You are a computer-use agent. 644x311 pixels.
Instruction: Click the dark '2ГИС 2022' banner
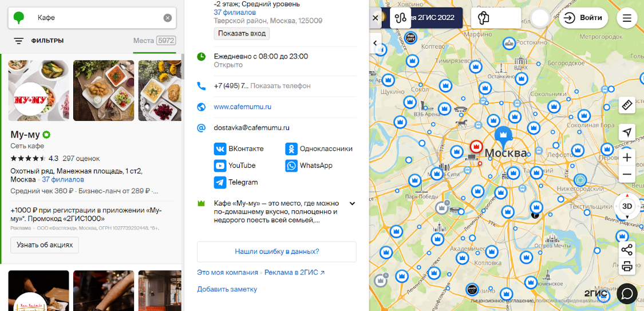click(437, 18)
